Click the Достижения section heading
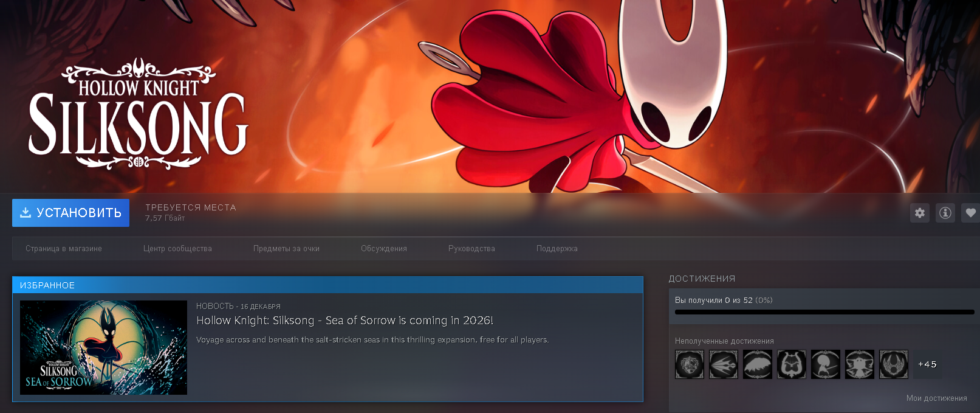This screenshot has width=980, height=413. coord(702,279)
